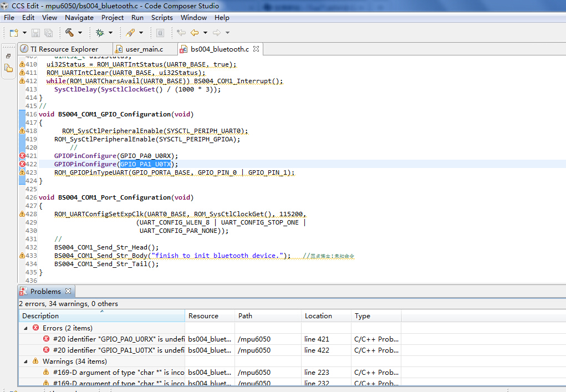Click the warning marker on line 433
The width and height of the screenshot is (566, 392).
(x=22, y=256)
